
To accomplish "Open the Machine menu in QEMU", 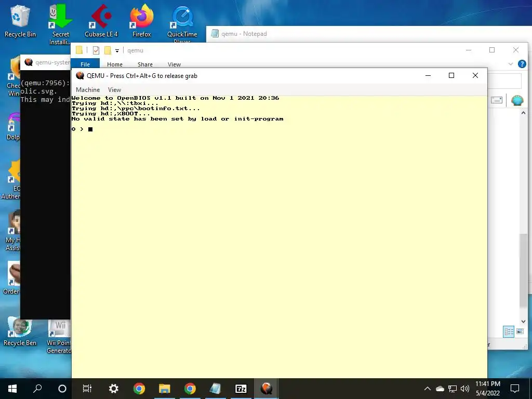I will [88, 90].
